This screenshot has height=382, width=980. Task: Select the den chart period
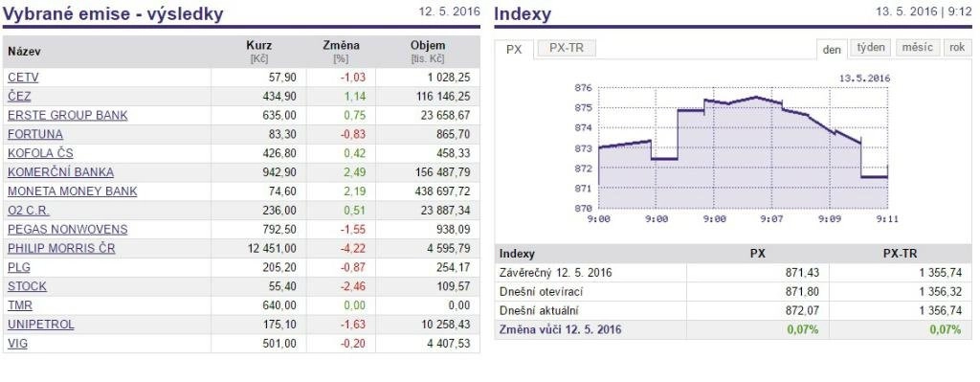pyautogui.click(x=832, y=50)
